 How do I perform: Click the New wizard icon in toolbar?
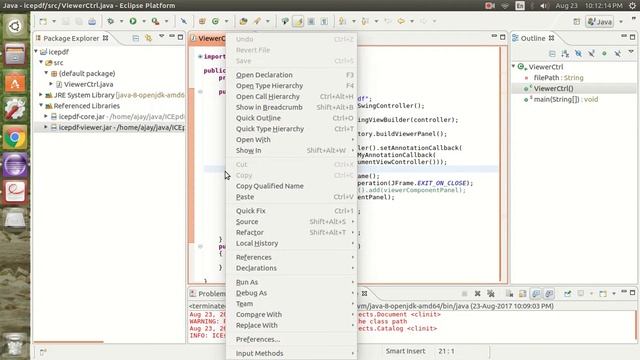coord(43,21)
